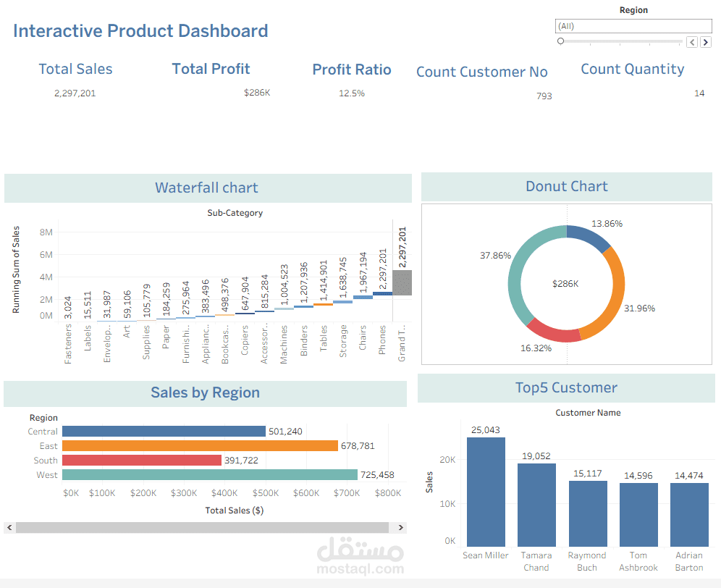Click the left stepper arrow beside Region slider

click(692, 42)
